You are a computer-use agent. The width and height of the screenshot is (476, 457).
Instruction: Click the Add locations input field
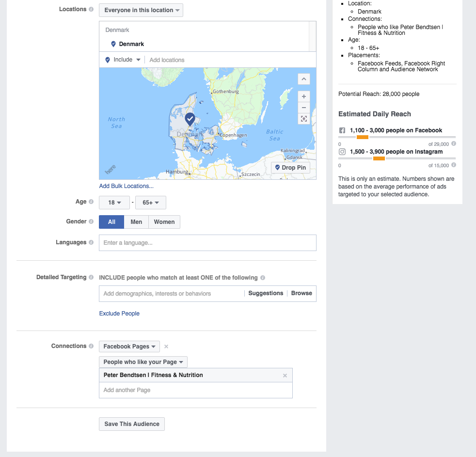(x=231, y=60)
